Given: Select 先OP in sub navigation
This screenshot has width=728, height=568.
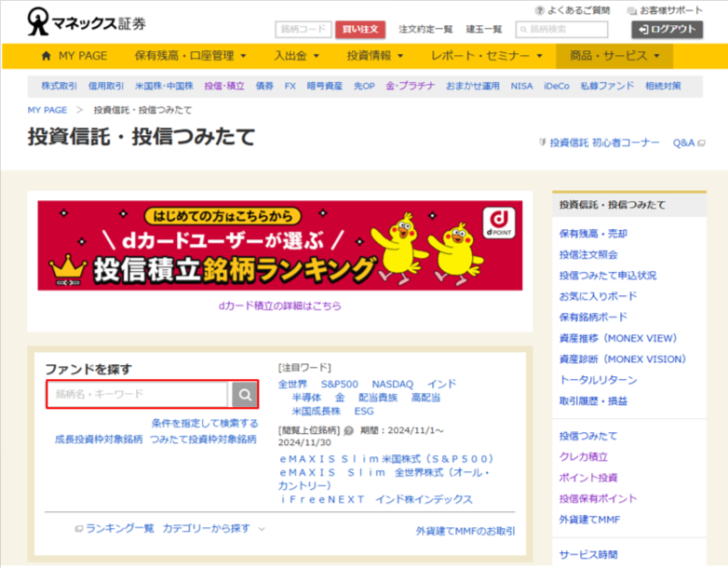Looking at the screenshot, I should [x=364, y=86].
